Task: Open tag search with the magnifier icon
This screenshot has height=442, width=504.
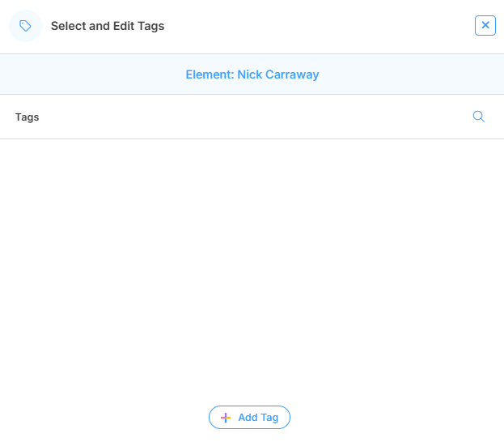Action: click(478, 117)
